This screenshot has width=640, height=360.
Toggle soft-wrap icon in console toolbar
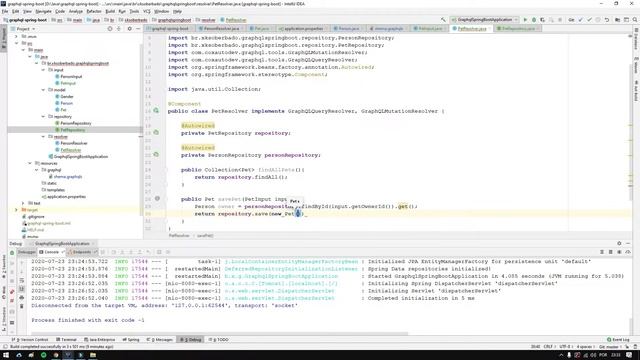click(22, 280)
